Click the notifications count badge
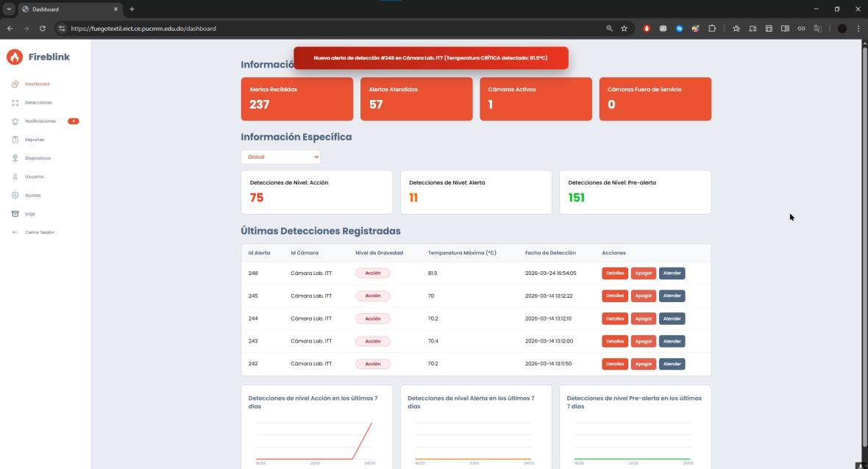 (73, 121)
